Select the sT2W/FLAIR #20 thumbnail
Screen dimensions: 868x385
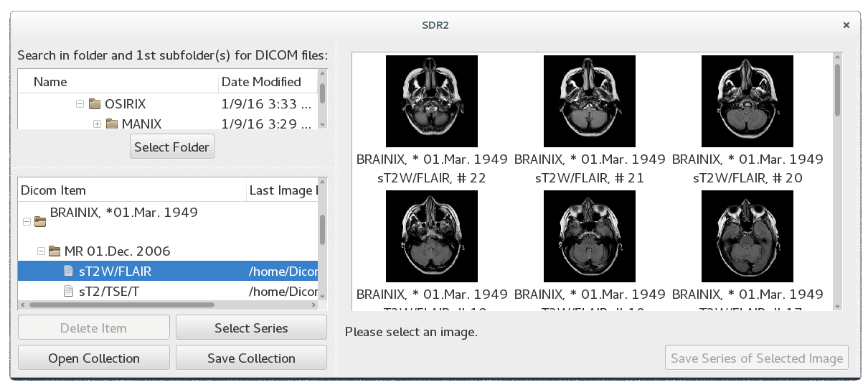pyautogui.click(x=747, y=101)
